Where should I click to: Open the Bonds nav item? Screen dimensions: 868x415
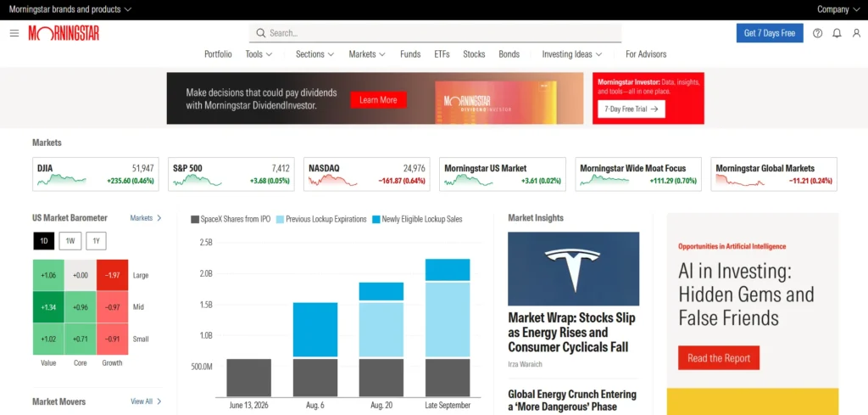(x=509, y=54)
